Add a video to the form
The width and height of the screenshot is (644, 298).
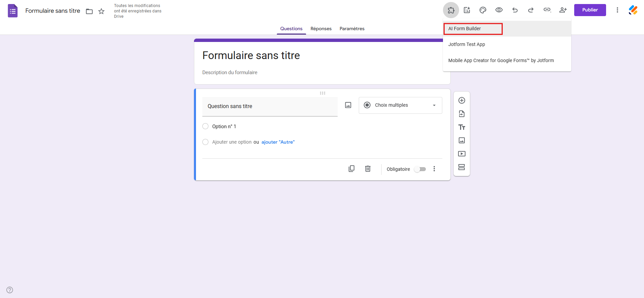(x=462, y=154)
